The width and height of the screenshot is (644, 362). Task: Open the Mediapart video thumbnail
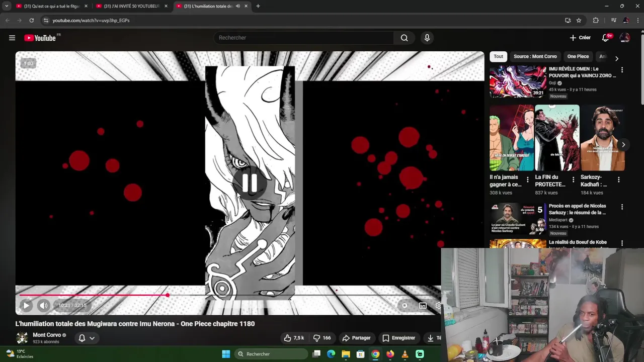(518, 219)
